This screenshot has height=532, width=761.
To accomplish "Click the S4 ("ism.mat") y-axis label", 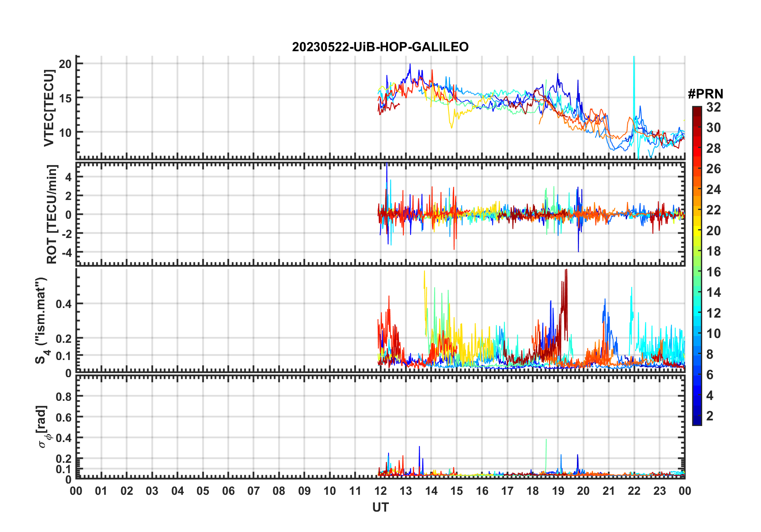I will coord(41,320).
